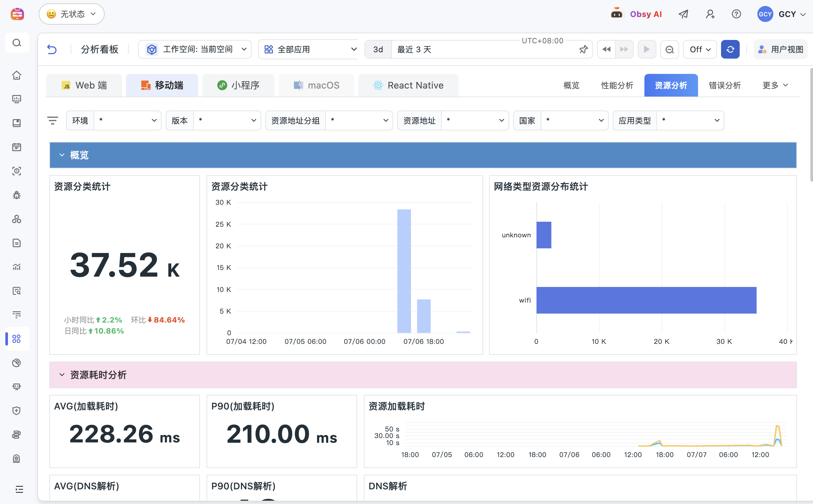Viewport: 813px width, 504px height.
Task: Open the 工作空间 workspace dropdown
Action: (195, 49)
